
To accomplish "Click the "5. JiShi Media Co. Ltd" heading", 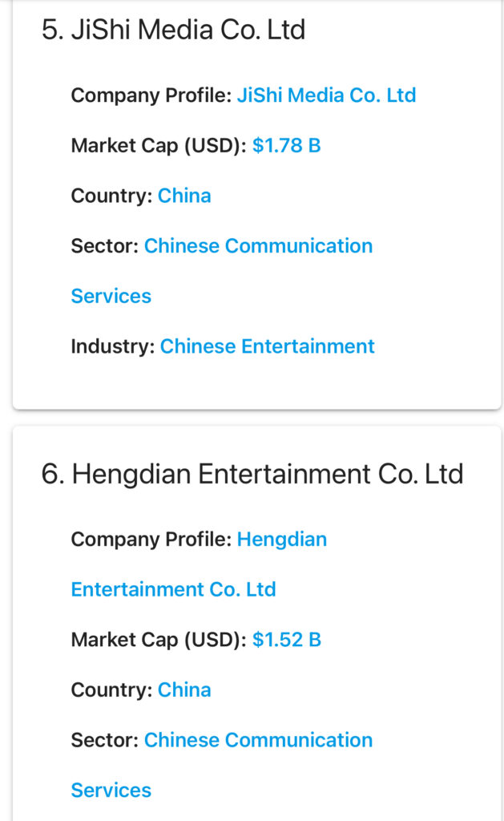I will coord(173,30).
